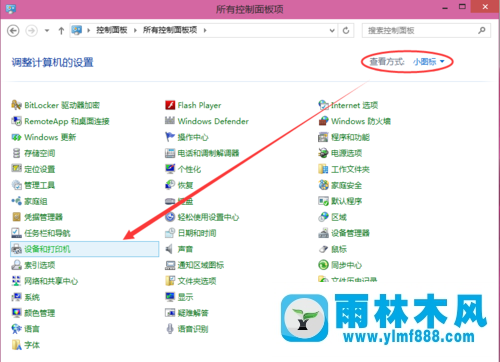This screenshot has width=500, height=362.
Task: Open the recent locations arrow beside the forward button
Action: 47,31
